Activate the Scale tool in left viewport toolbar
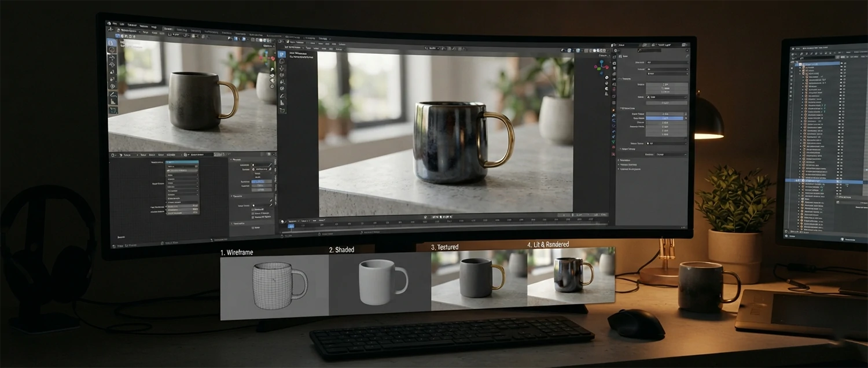This screenshot has height=368, width=868. pyautogui.click(x=112, y=72)
